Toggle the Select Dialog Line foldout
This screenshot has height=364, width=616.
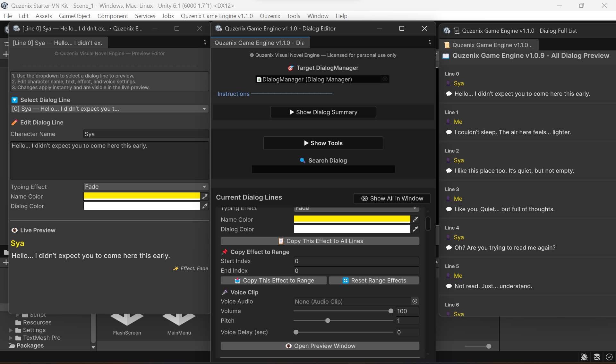[14, 100]
